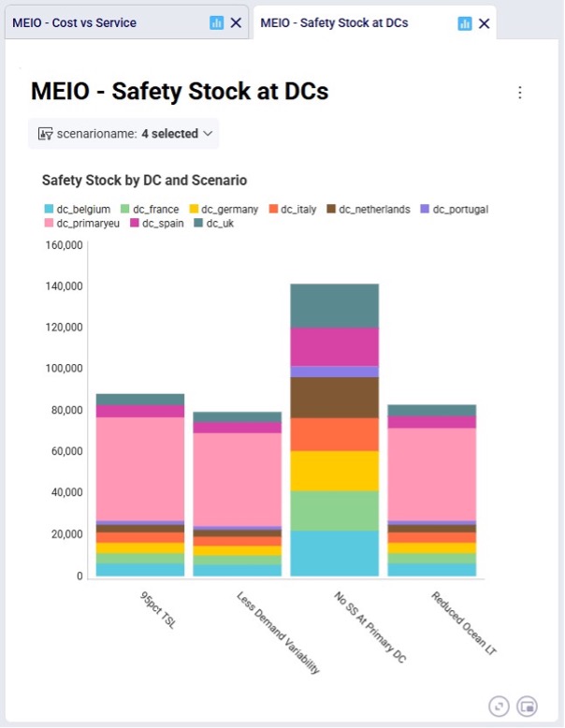
Task: Click chart icon on Safety Stock tab
Action: pyautogui.click(x=464, y=23)
